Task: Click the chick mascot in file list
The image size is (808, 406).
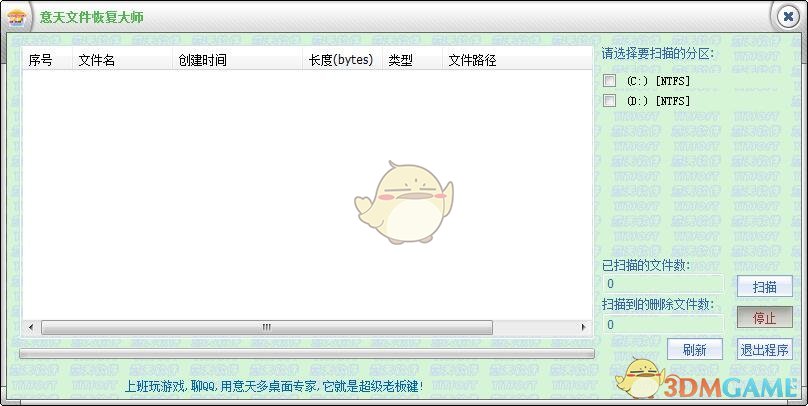Action: click(x=404, y=202)
